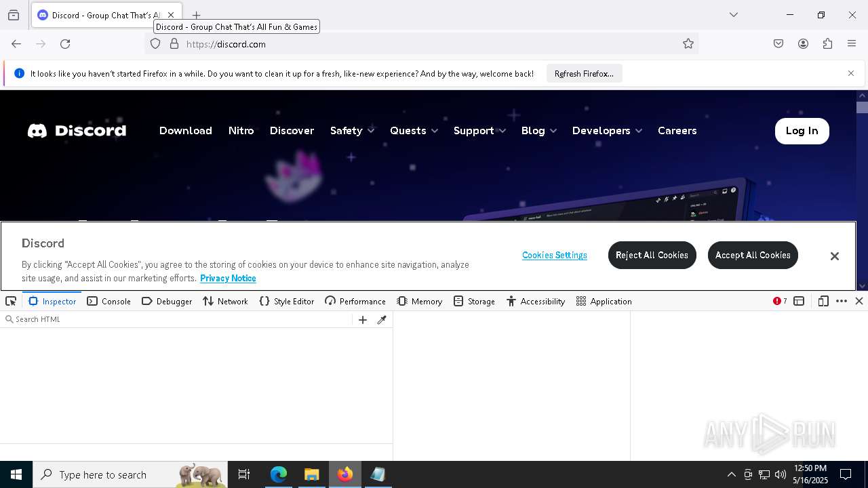Image resolution: width=868 pixels, height=488 pixels.
Task: Bookmark this page with the star icon
Action: pyautogui.click(x=688, y=44)
